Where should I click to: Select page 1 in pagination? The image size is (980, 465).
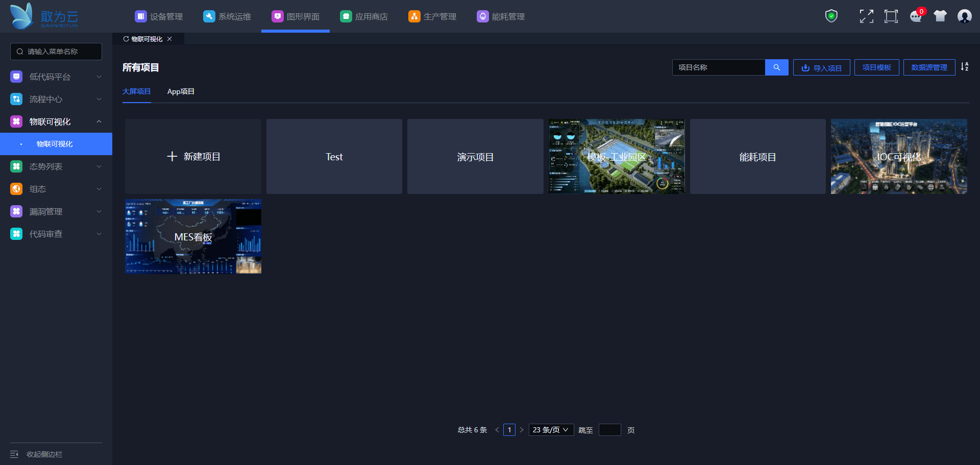pyautogui.click(x=509, y=430)
